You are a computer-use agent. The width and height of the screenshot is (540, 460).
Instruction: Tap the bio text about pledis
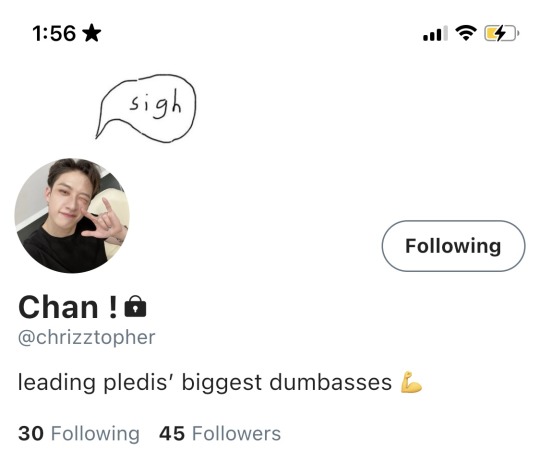coord(205,382)
